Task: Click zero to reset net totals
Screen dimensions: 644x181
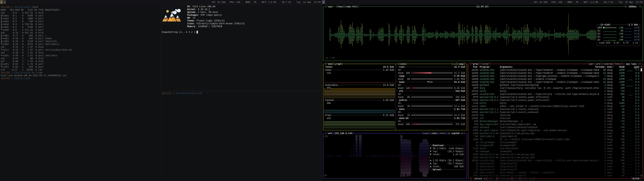Action: click(x=442, y=134)
